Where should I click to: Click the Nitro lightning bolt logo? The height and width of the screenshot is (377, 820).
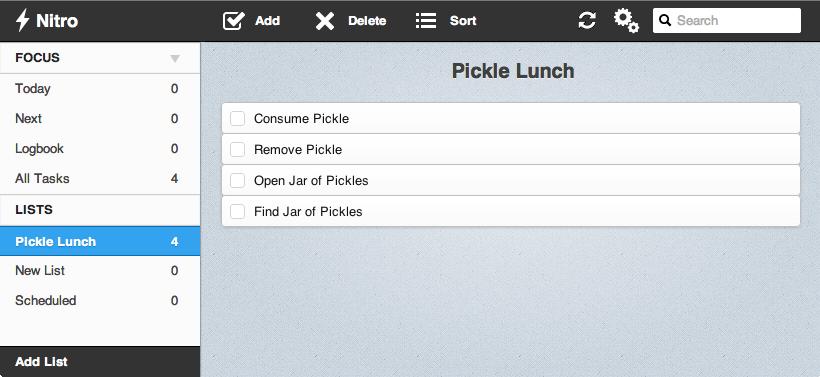(22, 20)
